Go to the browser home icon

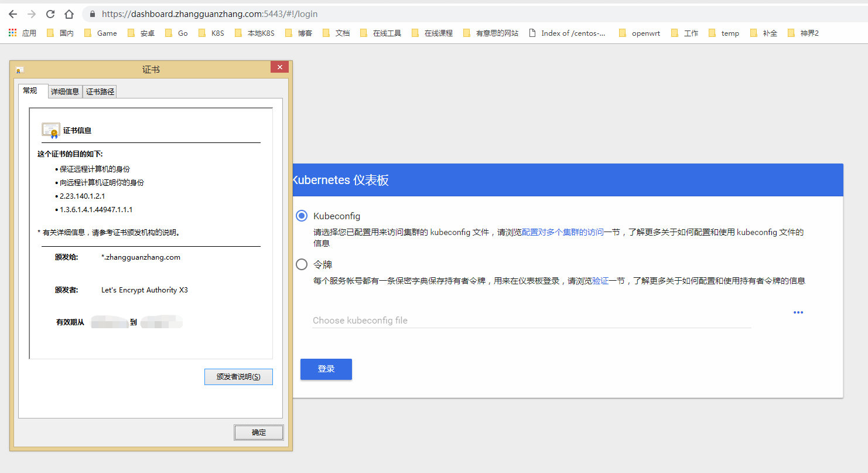pyautogui.click(x=69, y=14)
